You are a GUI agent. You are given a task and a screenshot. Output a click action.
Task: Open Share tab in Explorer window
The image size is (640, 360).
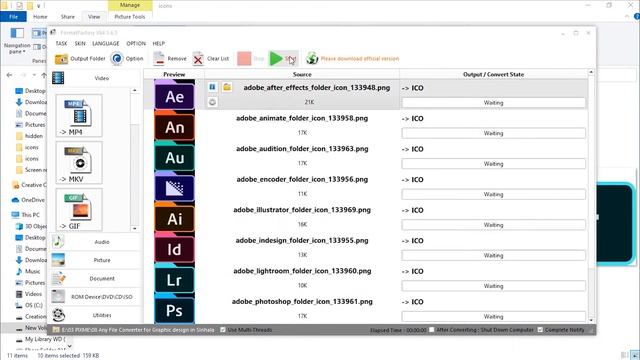coord(68,17)
